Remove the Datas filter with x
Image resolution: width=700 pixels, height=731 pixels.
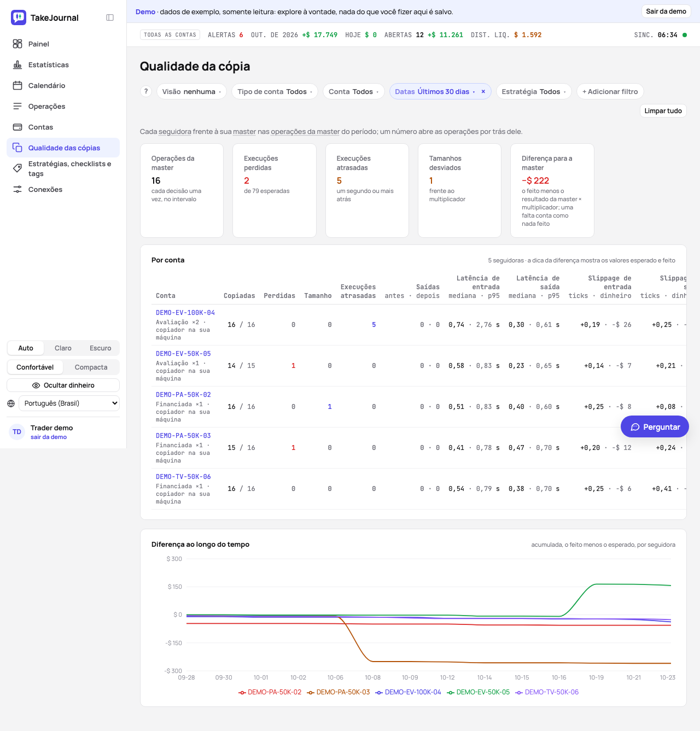(483, 91)
